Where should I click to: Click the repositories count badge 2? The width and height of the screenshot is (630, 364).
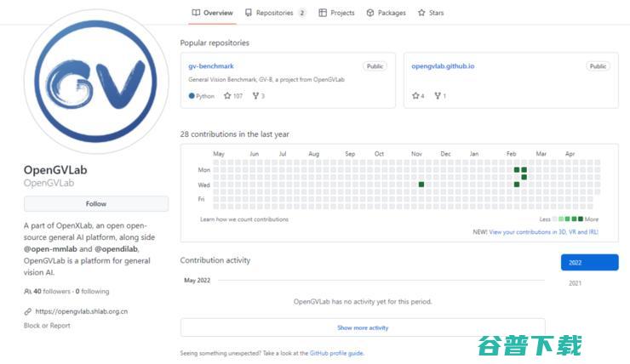pyautogui.click(x=301, y=13)
